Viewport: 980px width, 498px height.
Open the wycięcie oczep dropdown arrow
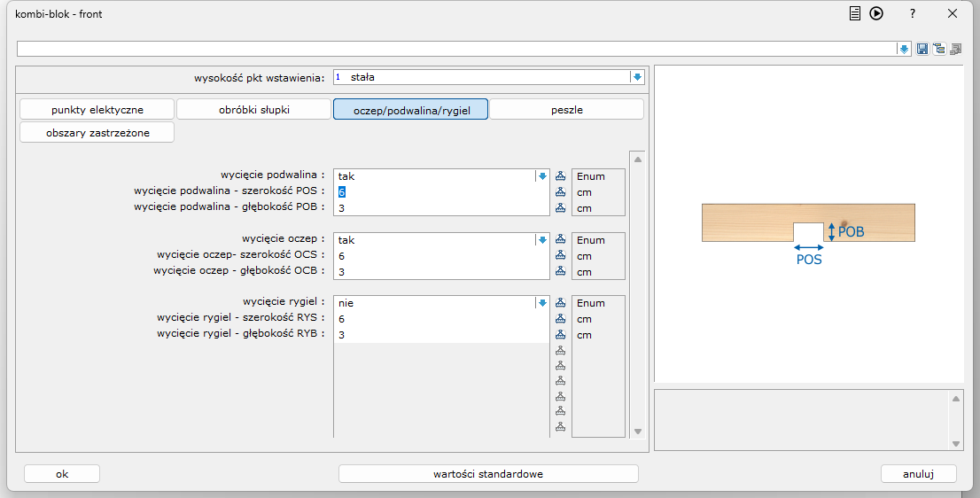point(542,240)
